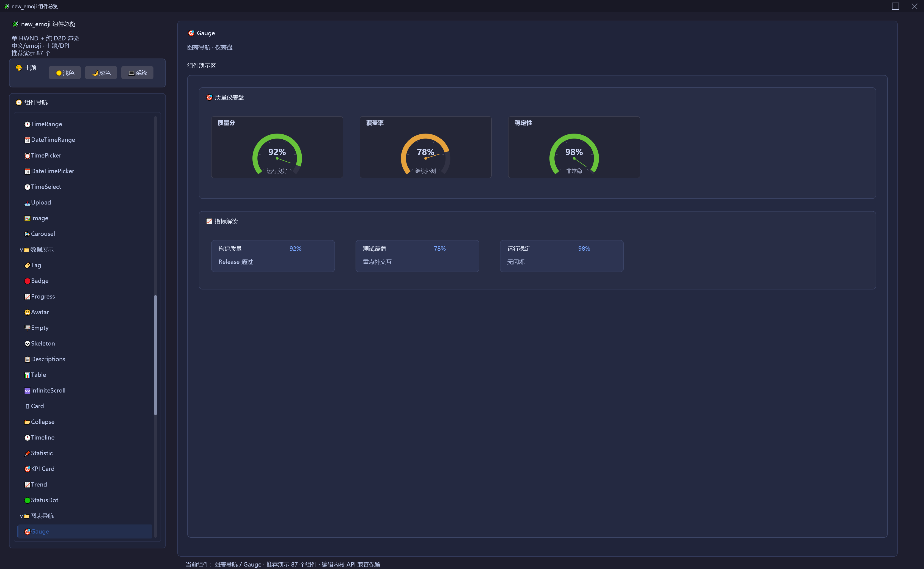Click the 主题 palette icon
The image size is (924, 569).
pyautogui.click(x=19, y=68)
